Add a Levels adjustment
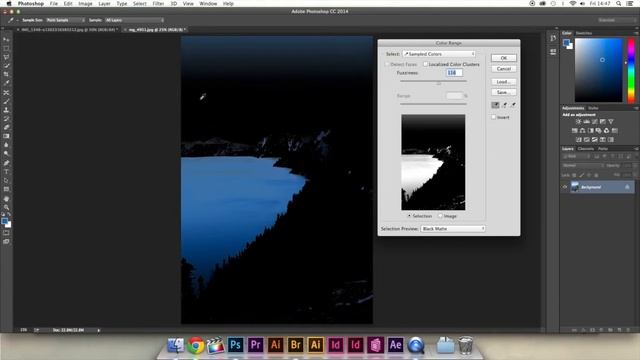 click(x=587, y=122)
